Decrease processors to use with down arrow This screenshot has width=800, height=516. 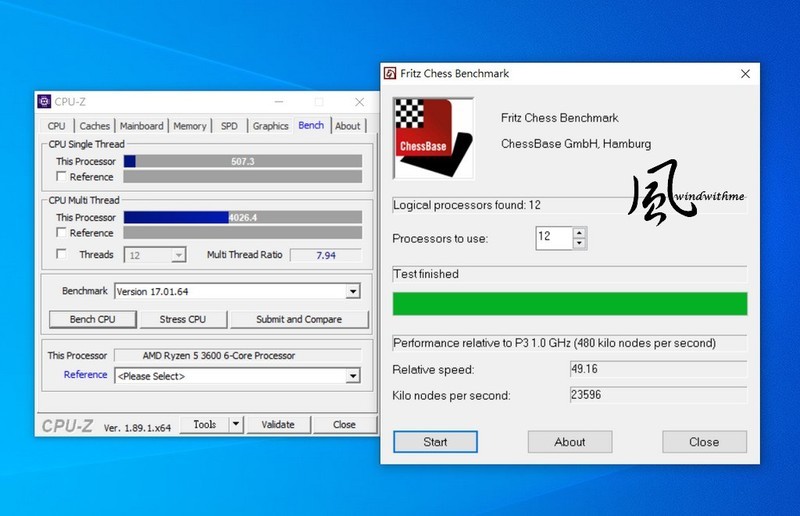click(580, 243)
